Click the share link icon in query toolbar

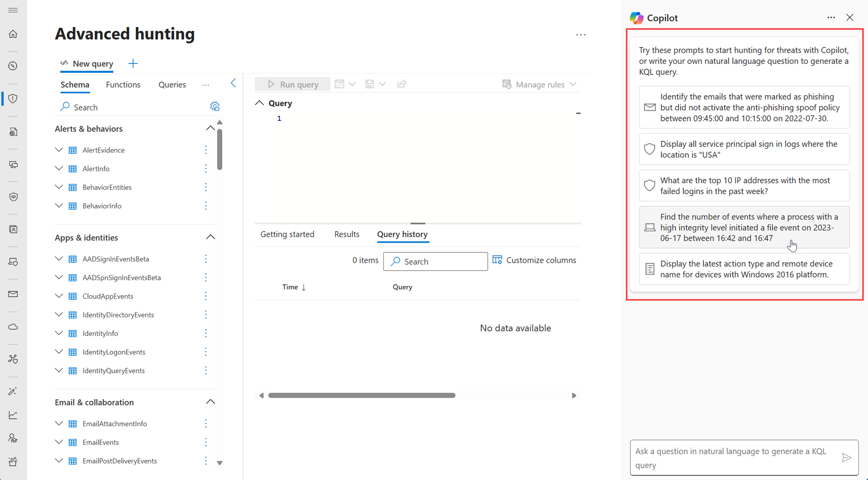click(402, 84)
